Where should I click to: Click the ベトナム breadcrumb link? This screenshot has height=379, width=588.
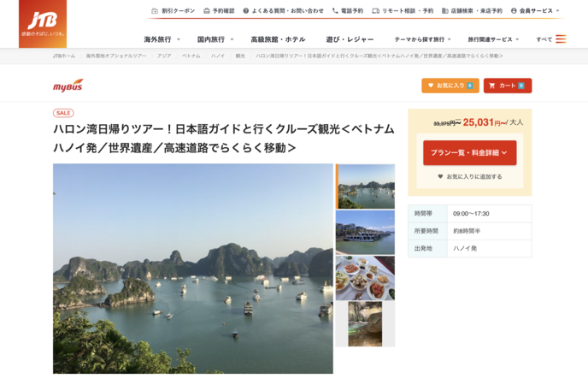click(191, 56)
